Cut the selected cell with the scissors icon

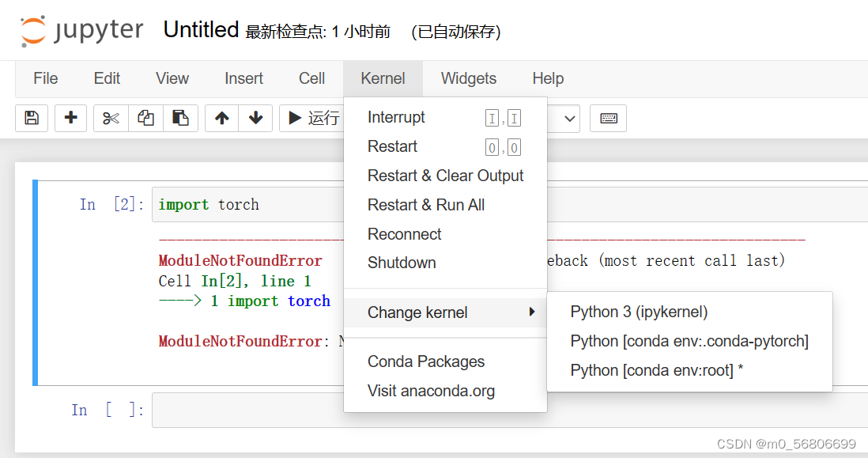point(111,118)
